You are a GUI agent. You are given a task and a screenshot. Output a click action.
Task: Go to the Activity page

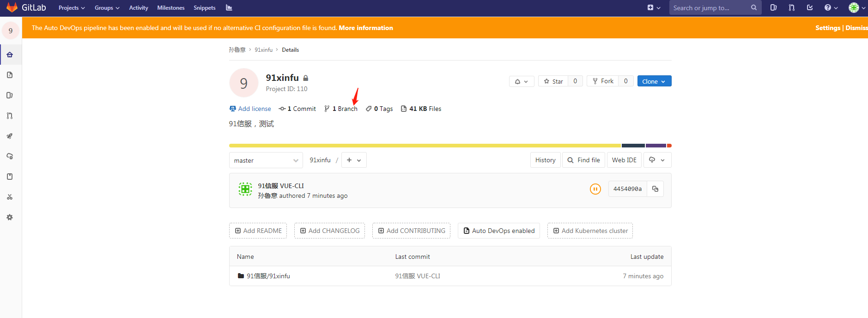[x=139, y=8]
